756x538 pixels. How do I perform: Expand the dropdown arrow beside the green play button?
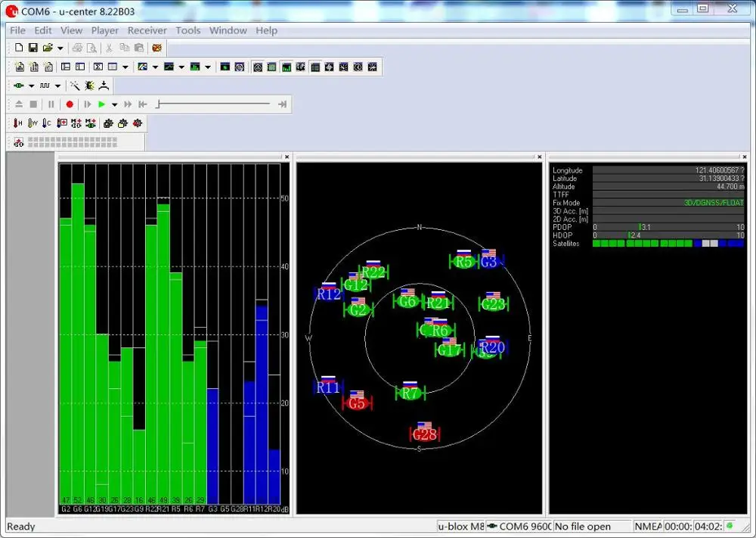114,104
